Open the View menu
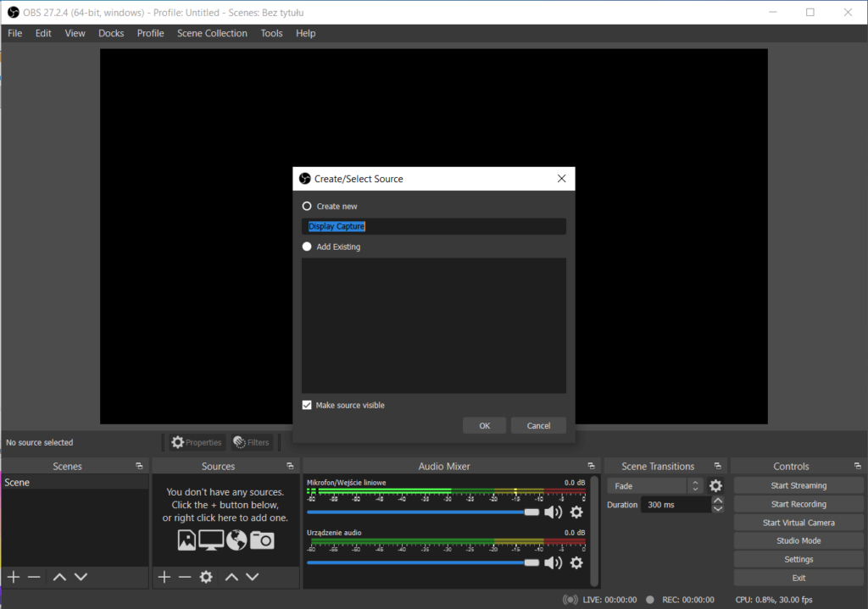This screenshot has width=868, height=609. pos(75,33)
